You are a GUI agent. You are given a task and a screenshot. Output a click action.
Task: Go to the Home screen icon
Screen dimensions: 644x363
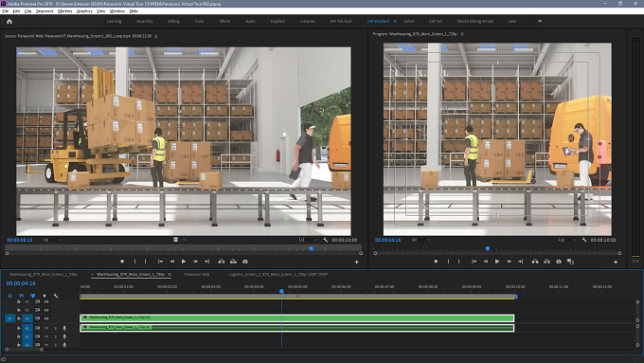click(9, 22)
